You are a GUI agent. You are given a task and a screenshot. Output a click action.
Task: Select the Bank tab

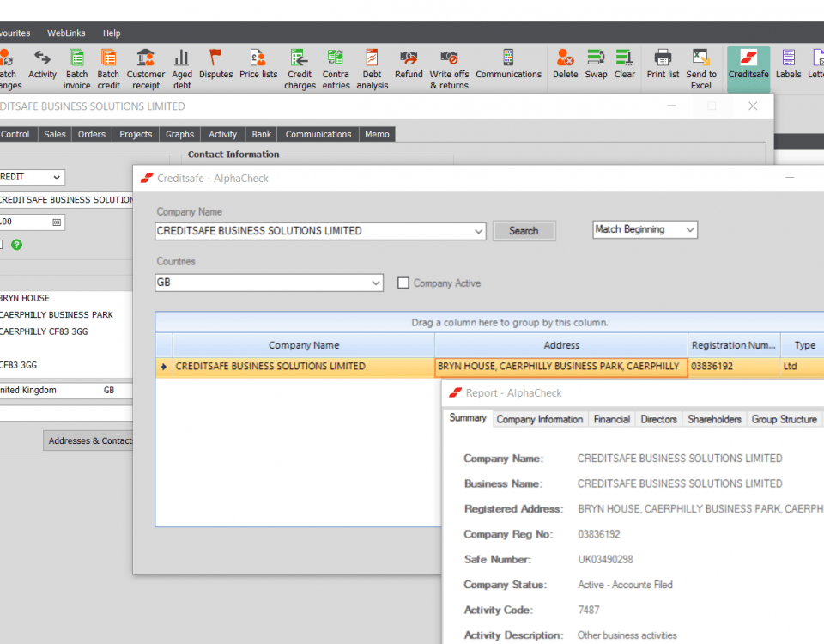coord(261,135)
